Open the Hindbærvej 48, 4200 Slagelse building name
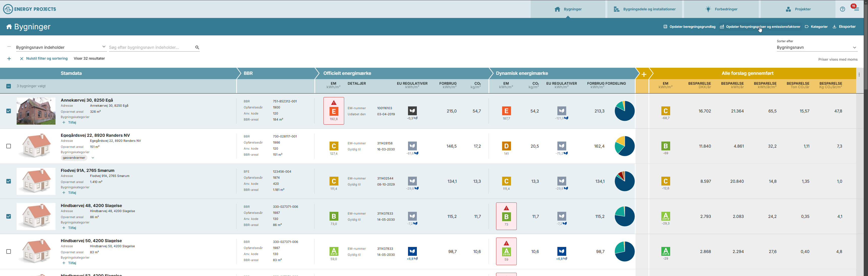 pos(91,205)
